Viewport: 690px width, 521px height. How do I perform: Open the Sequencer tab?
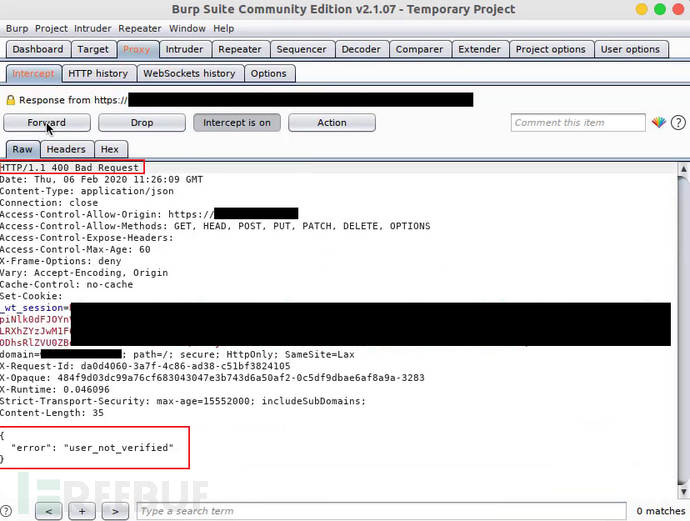(301, 49)
